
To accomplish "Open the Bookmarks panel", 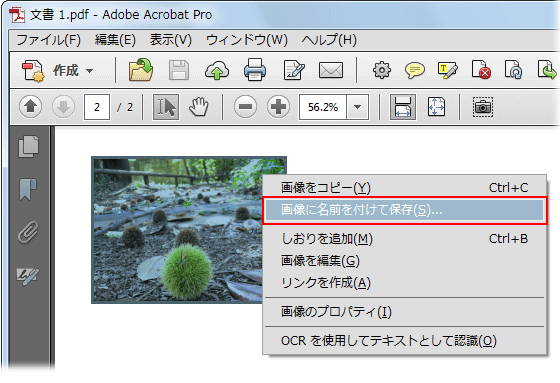I will tap(28, 189).
